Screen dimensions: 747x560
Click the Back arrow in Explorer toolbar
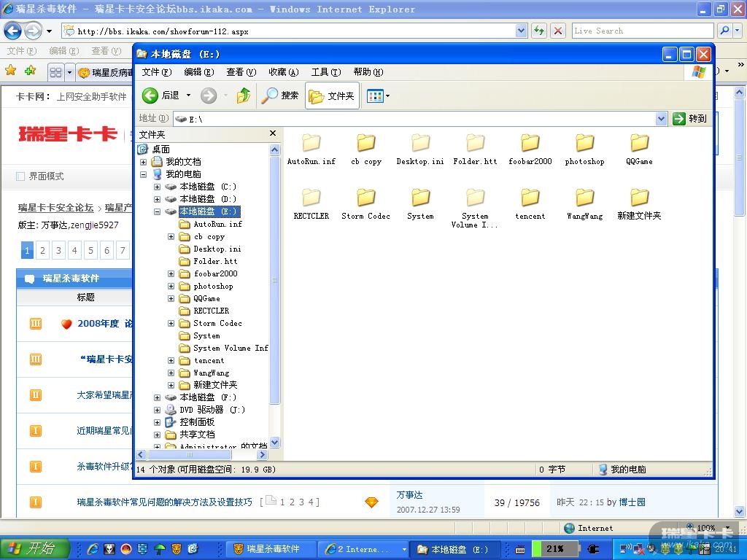click(x=151, y=96)
